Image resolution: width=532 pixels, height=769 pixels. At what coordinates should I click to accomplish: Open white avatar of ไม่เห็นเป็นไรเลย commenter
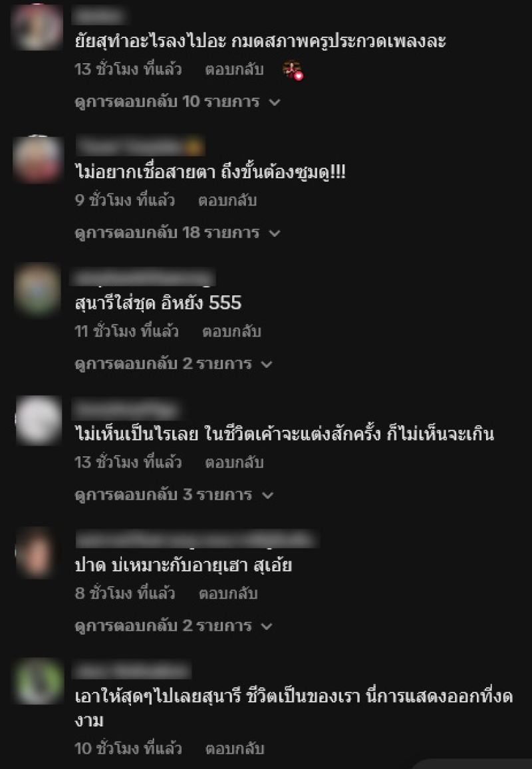click(x=39, y=420)
